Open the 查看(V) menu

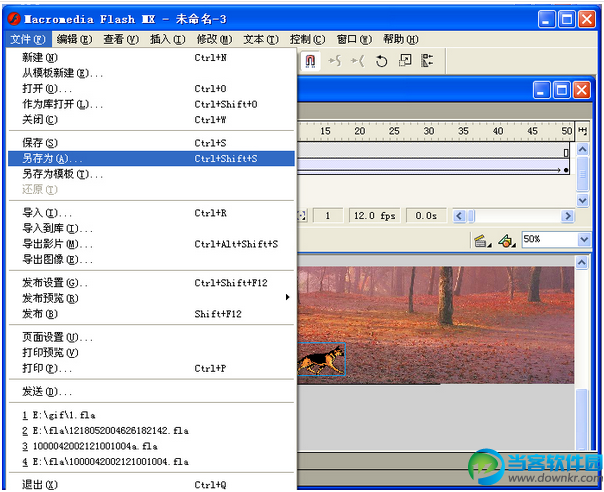pyautogui.click(x=121, y=39)
